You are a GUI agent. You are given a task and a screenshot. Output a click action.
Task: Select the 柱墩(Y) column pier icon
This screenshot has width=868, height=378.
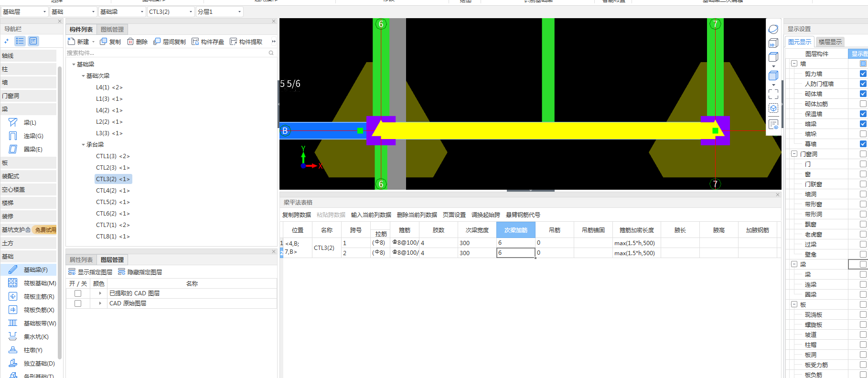13,350
